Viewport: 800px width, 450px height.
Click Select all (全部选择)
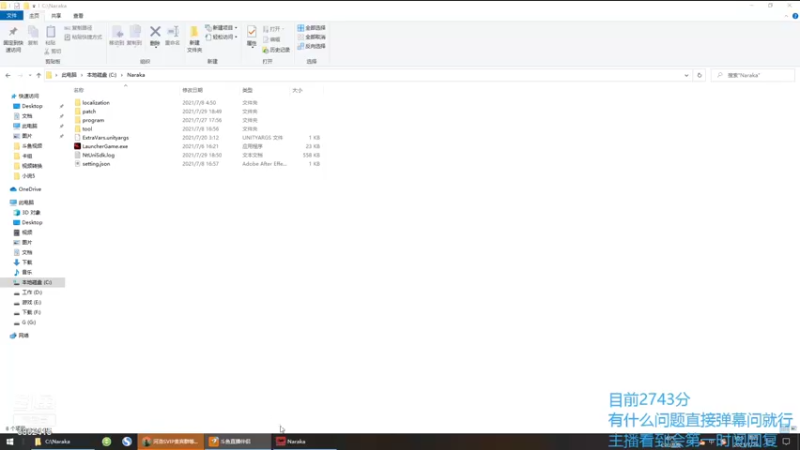click(x=311, y=28)
